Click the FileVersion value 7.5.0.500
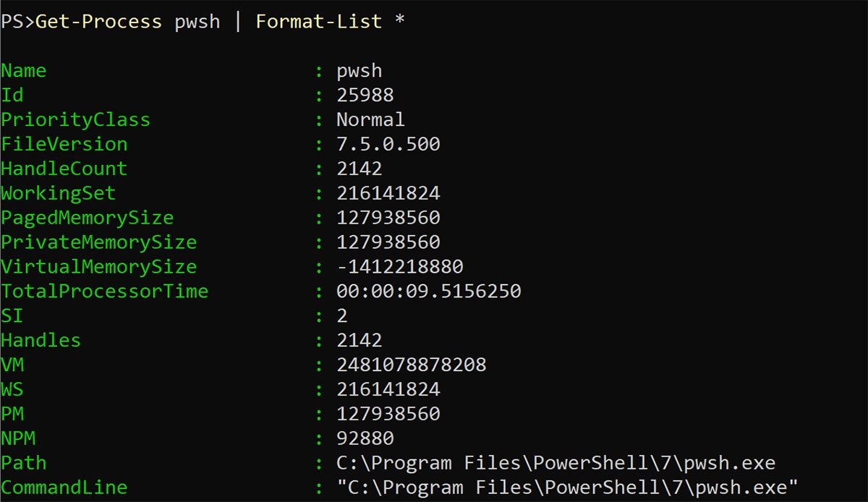 (x=388, y=144)
